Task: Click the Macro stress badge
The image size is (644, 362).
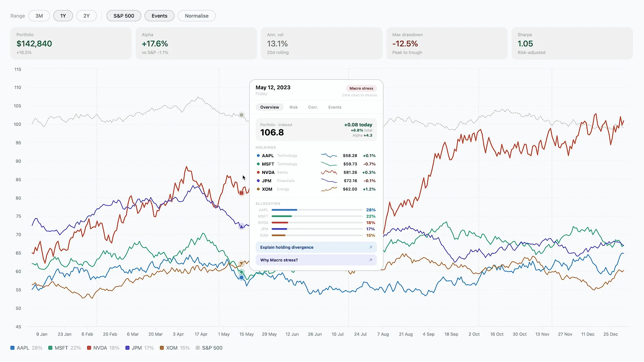Action: (x=361, y=88)
